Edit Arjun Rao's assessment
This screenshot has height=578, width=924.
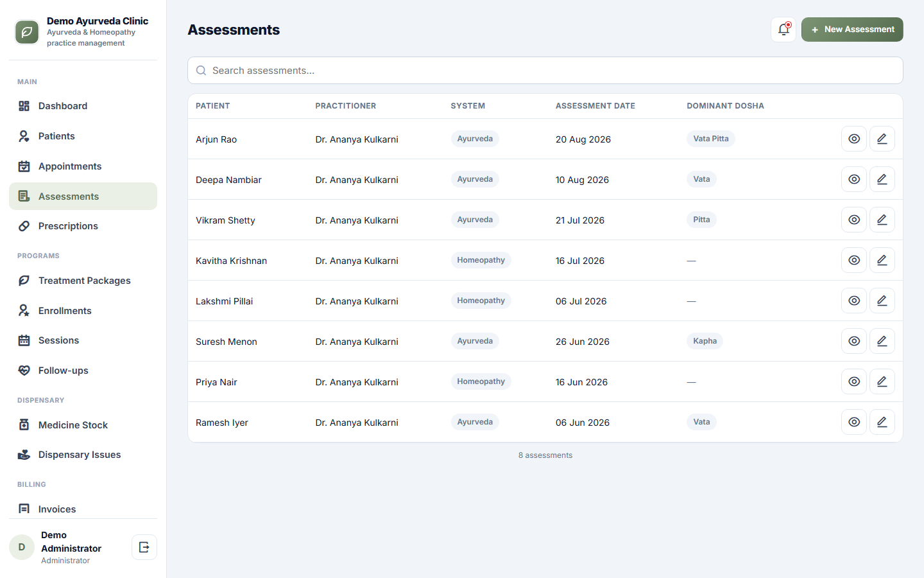pyautogui.click(x=882, y=139)
